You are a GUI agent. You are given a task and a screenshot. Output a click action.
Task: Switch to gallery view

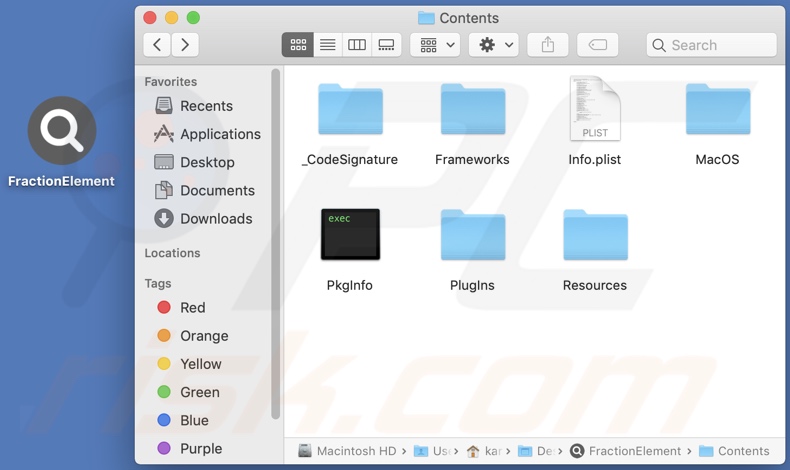tap(386, 45)
